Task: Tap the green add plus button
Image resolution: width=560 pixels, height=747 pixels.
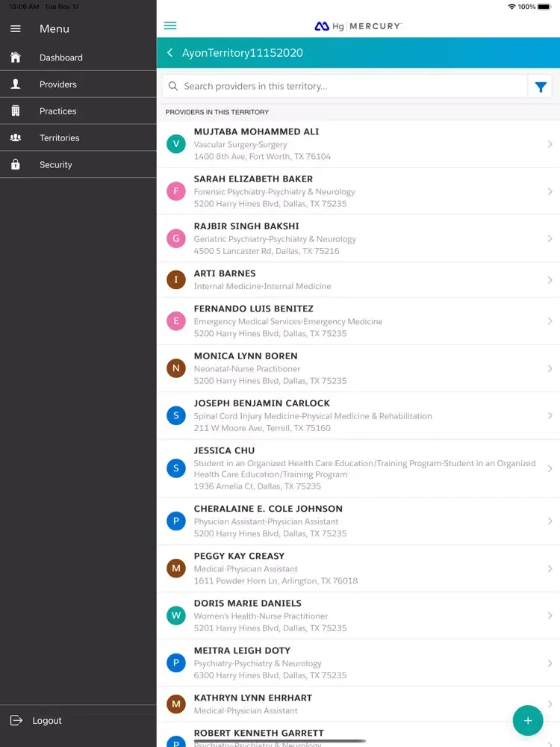Action: point(528,720)
